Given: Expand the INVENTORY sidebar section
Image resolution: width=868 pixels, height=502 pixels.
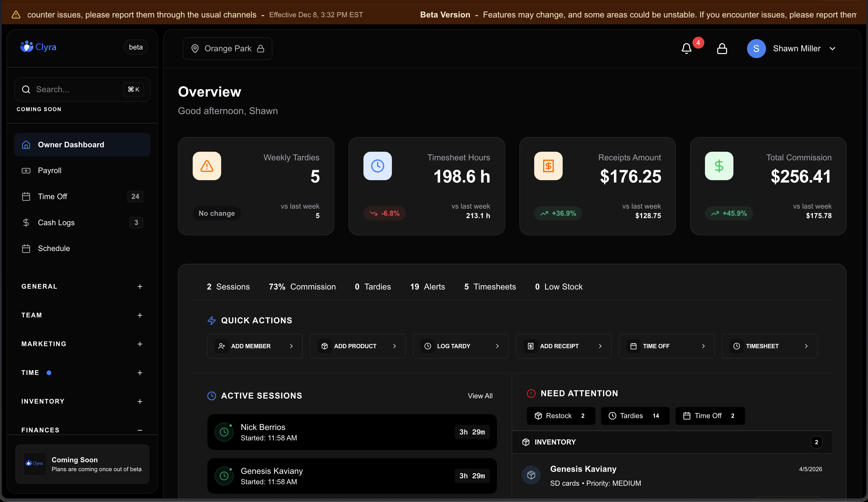Looking at the screenshot, I should (x=140, y=402).
